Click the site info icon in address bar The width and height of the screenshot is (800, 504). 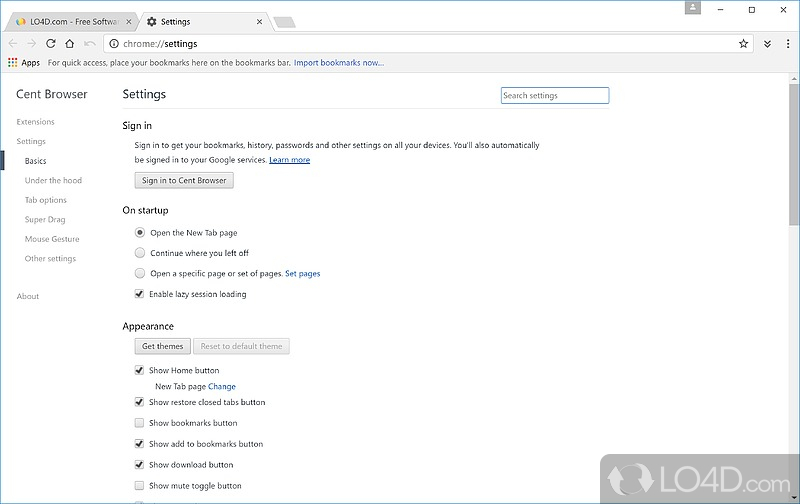click(114, 44)
